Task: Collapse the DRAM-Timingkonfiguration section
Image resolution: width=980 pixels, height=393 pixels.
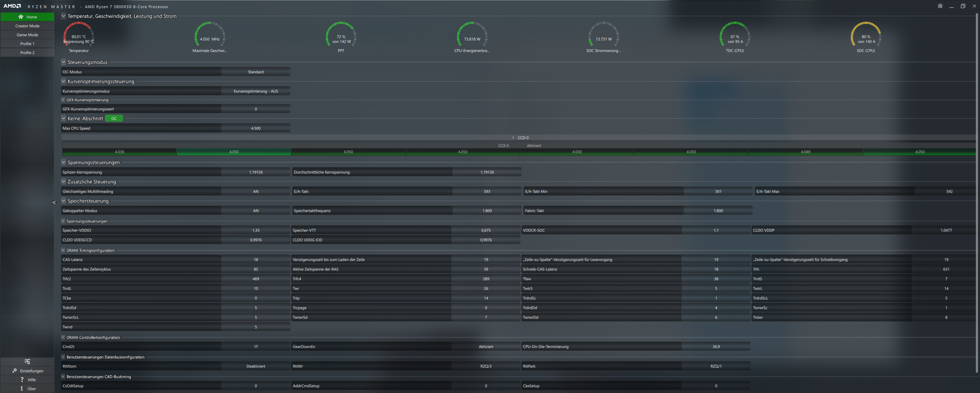Action: coord(63,250)
